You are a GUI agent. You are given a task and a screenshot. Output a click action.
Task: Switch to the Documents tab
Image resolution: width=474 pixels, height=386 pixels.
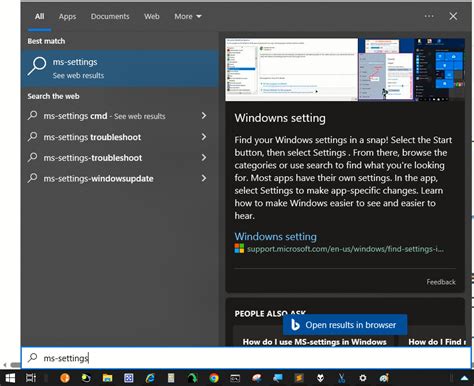pyautogui.click(x=110, y=16)
